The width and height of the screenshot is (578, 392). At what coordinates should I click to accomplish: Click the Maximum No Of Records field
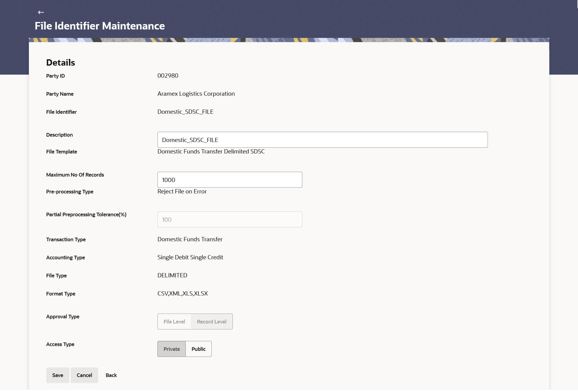click(229, 180)
